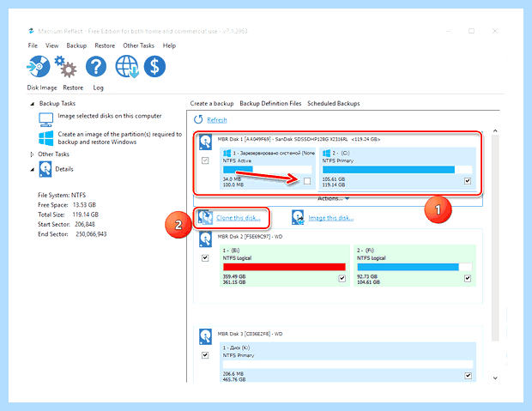Open the Restore menu
The width and height of the screenshot is (532, 411).
click(105, 45)
